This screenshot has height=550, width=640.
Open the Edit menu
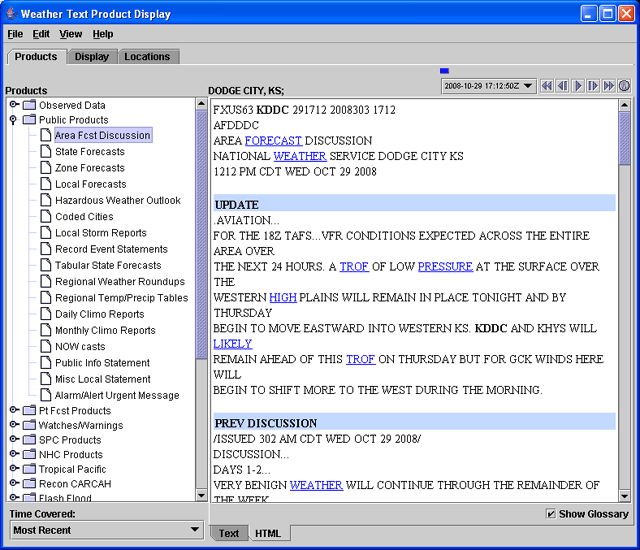click(41, 34)
